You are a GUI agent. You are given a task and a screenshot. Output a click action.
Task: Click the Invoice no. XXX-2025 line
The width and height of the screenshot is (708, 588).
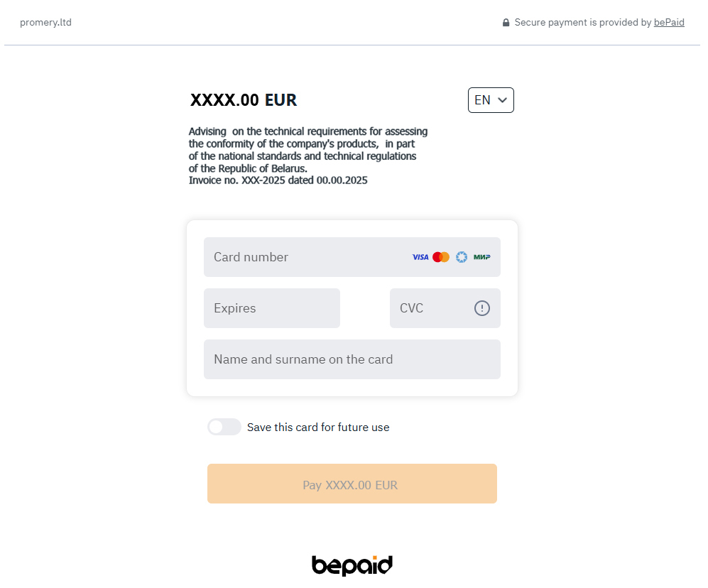click(278, 180)
